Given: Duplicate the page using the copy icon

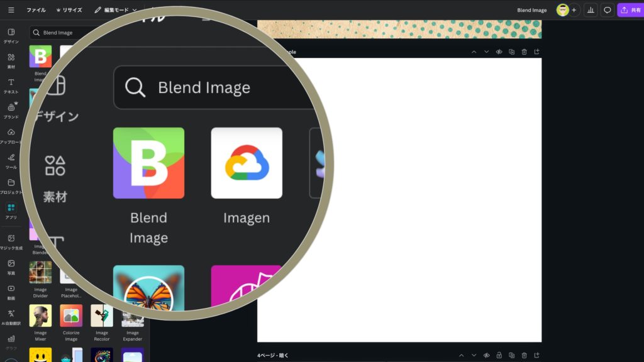Looking at the screenshot, I should tap(511, 52).
